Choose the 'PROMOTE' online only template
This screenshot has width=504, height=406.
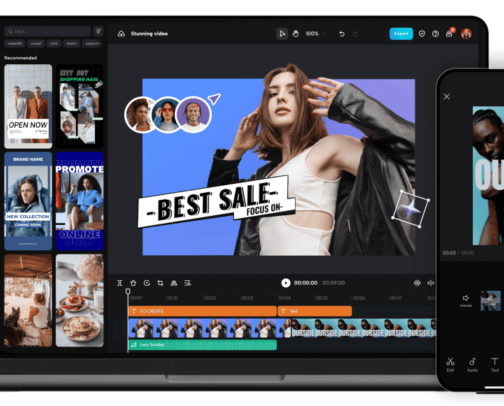[x=80, y=201]
